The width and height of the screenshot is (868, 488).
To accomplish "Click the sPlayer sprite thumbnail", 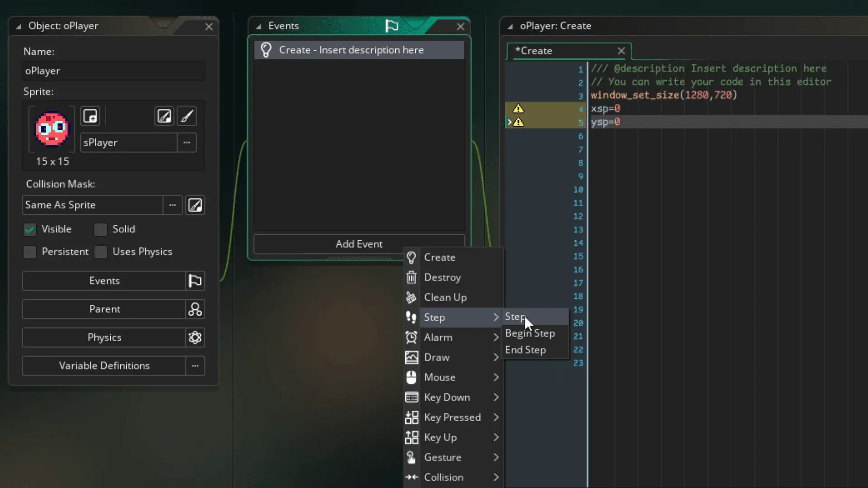I will pyautogui.click(x=52, y=129).
